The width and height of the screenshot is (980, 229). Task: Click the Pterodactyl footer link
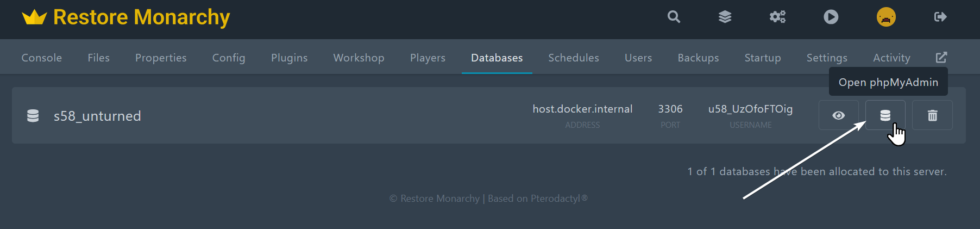point(556,199)
